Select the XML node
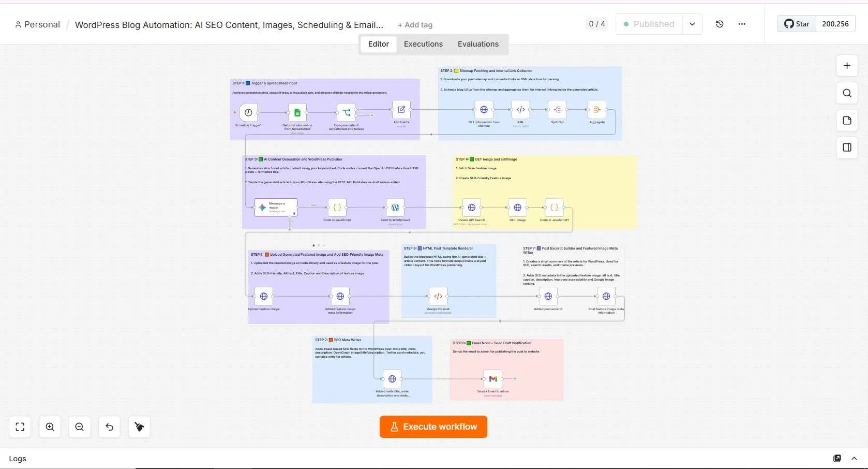The width and height of the screenshot is (868, 469). [x=520, y=110]
